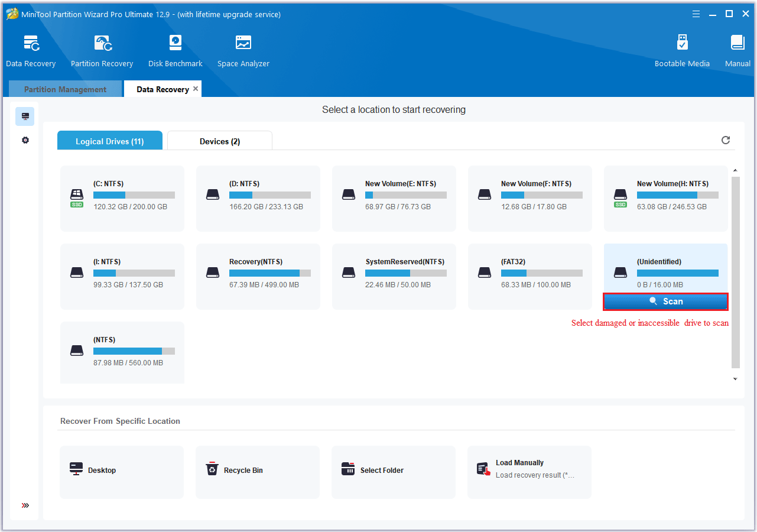Click the Desktop monitor icon
This screenshot has height=532, width=757.
pos(77,469)
